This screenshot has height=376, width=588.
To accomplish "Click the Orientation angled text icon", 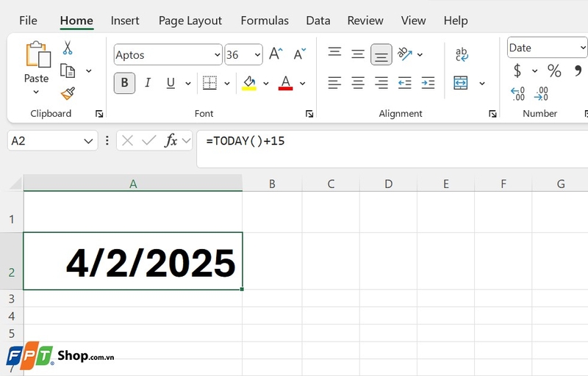I will click(405, 54).
